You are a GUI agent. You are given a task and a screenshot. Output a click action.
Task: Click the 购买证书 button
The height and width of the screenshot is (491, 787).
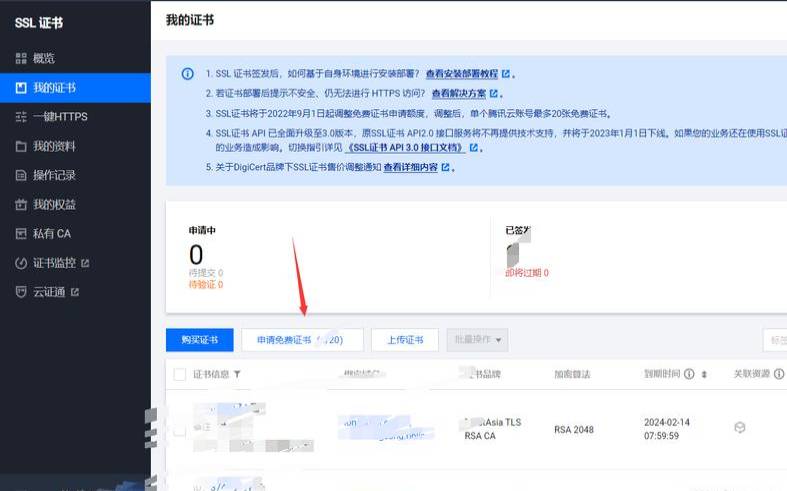pyautogui.click(x=200, y=340)
